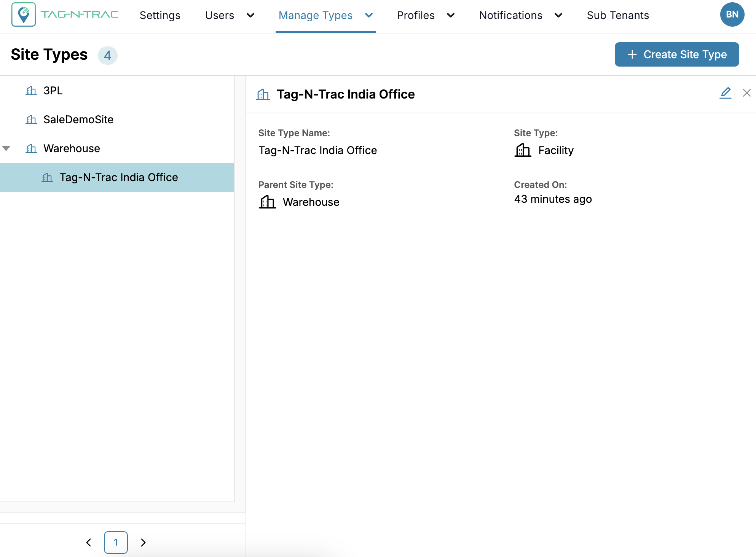This screenshot has height=557, width=756.
Task: Click the building icon beside SaleDemoSite
Action: [x=31, y=120]
